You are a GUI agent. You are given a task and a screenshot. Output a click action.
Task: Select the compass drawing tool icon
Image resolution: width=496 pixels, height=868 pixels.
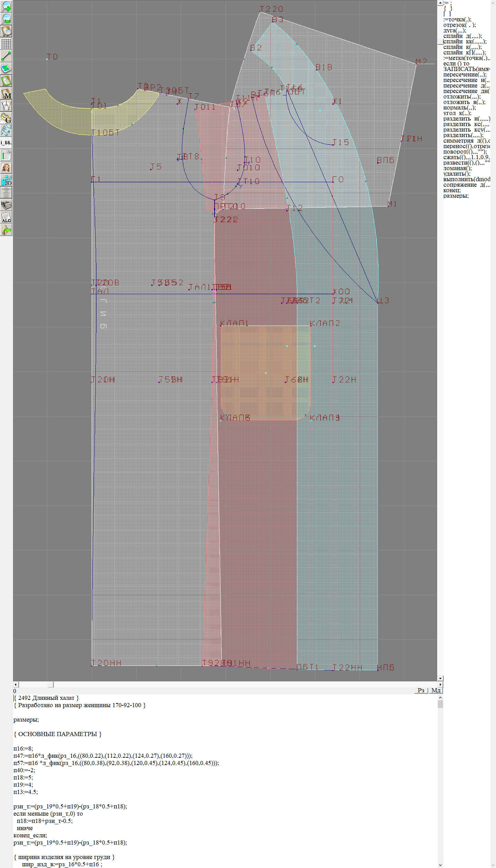pos(6,106)
